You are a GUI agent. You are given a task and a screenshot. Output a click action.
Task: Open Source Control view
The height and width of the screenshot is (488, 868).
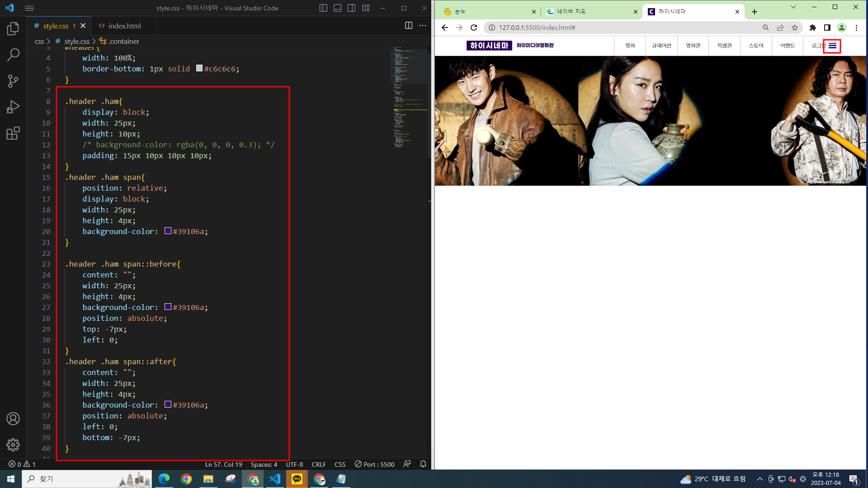tap(13, 81)
